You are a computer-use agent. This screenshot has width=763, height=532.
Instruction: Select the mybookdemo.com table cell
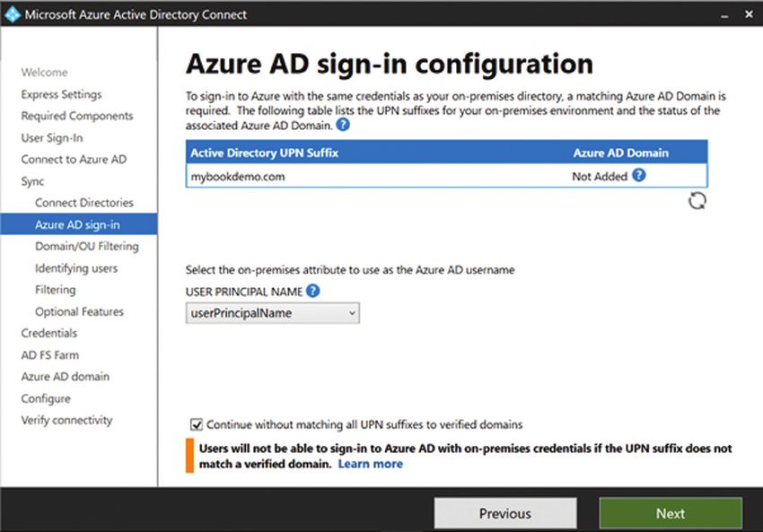pyautogui.click(x=238, y=177)
